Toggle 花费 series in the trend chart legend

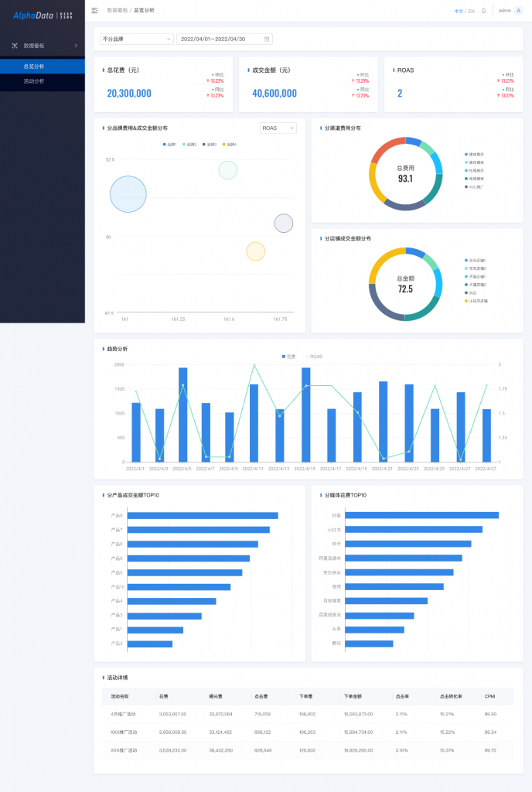(x=287, y=357)
